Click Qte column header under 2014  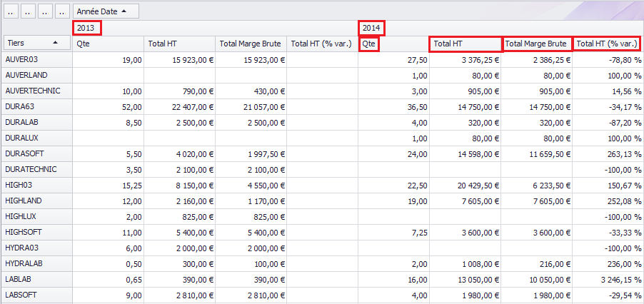[369, 44]
